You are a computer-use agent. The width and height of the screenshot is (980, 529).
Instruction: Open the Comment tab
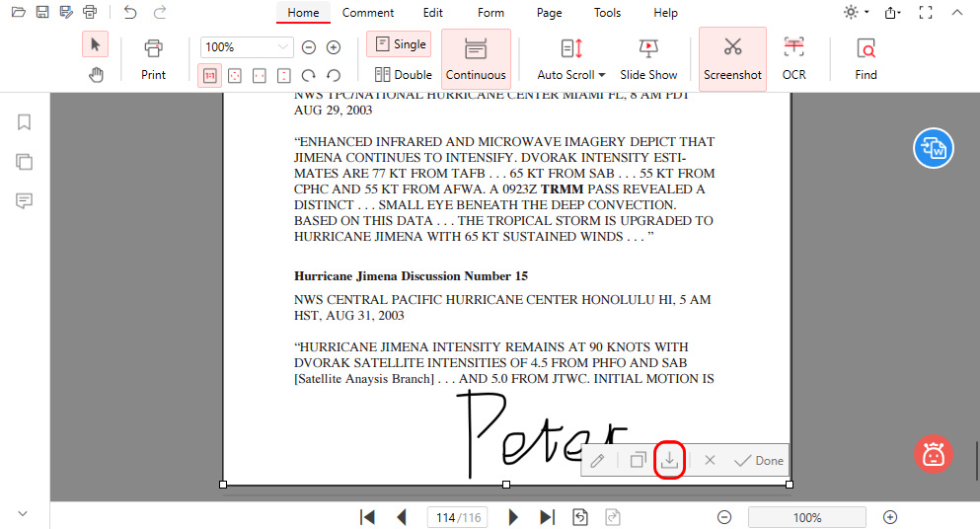368,13
